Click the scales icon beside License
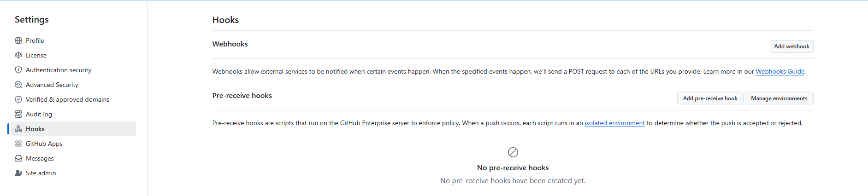The width and height of the screenshot is (868, 196). coord(18,55)
